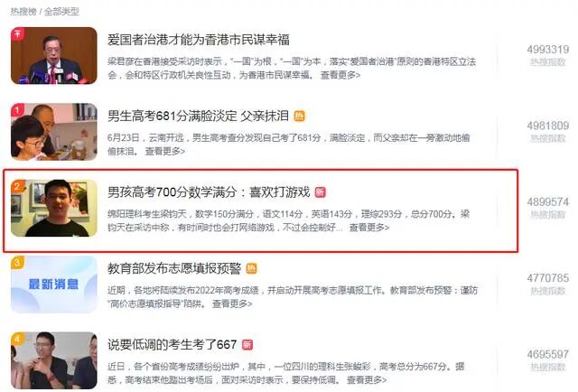The height and width of the screenshot is (392, 578).
Task: Click rank number 2 badge on thumbnail
Action: coord(17,186)
